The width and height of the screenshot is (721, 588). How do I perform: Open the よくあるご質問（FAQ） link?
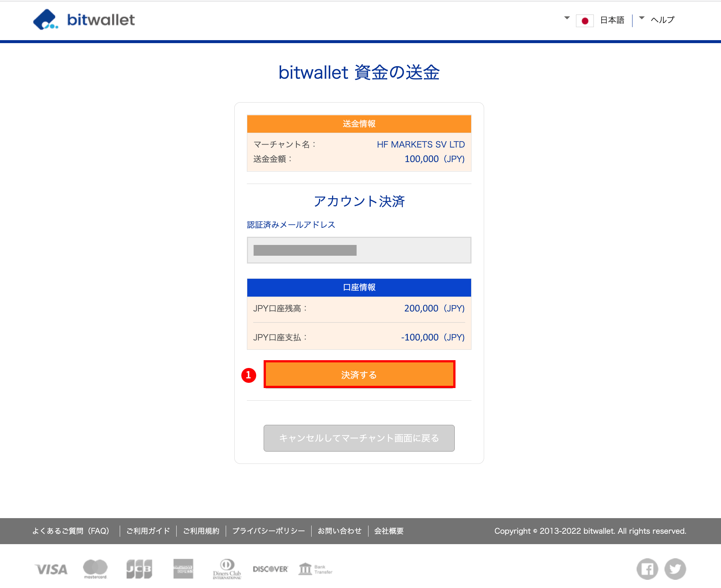coord(71,531)
